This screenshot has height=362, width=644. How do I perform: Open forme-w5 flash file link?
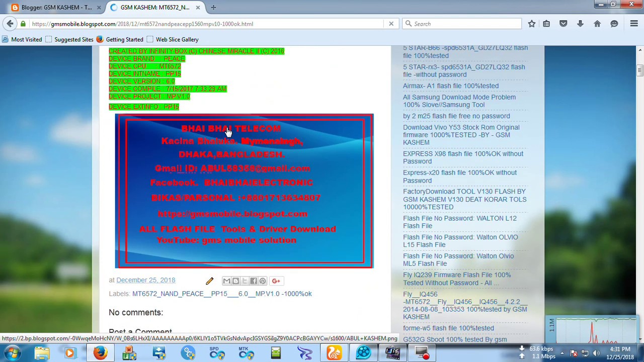tap(448, 328)
